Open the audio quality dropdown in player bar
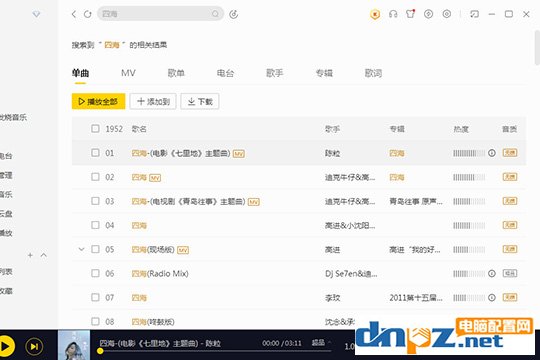The image size is (540, 360). pyautogui.click(x=321, y=343)
